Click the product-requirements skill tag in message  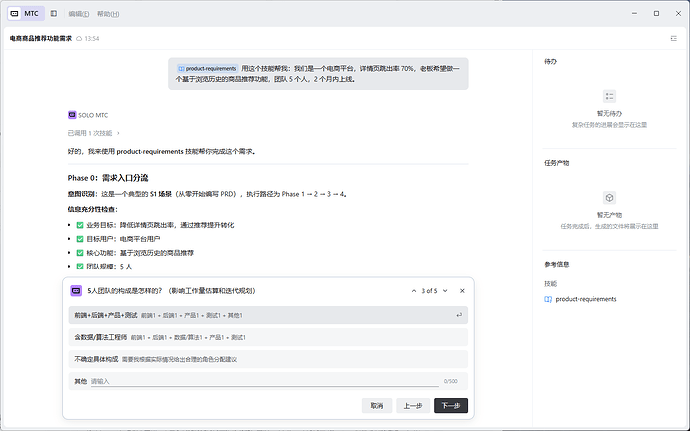click(x=207, y=69)
